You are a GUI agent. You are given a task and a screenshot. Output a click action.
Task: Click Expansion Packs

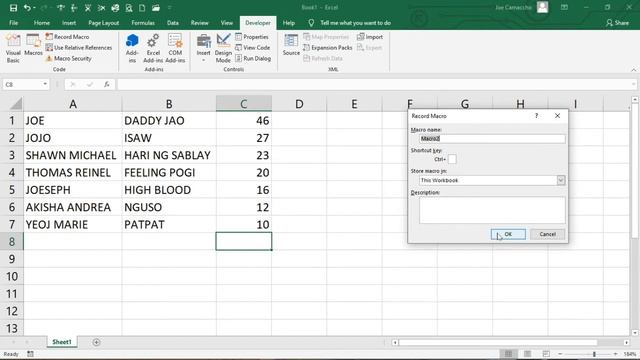(x=327, y=48)
